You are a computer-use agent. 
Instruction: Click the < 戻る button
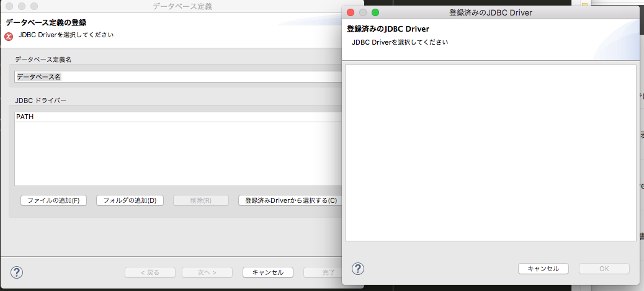coord(150,272)
